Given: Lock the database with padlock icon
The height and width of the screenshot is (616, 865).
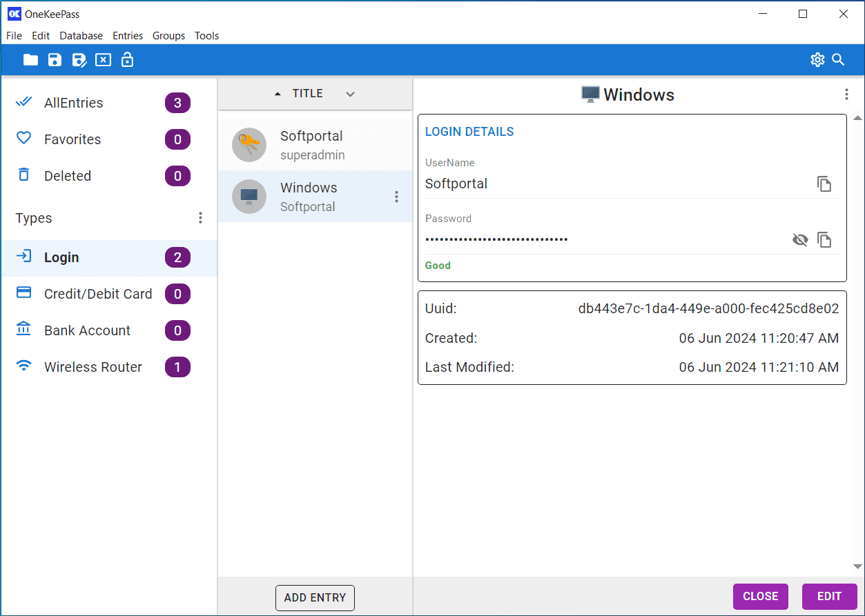Looking at the screenshot, I should (x=127, y=60).
